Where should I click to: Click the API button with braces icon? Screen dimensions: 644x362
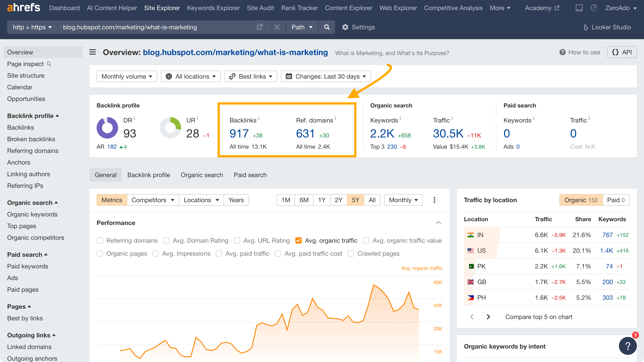click(x=622, y=52)
